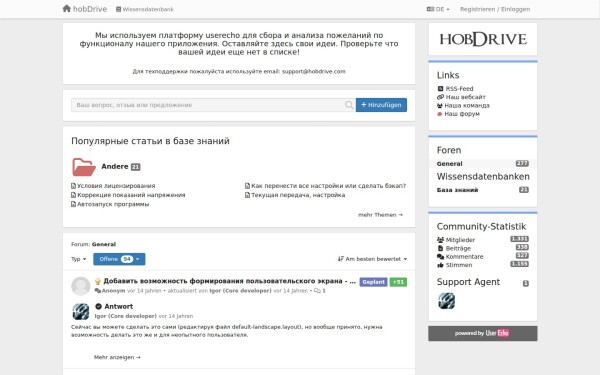The width and height of the screenshot is (600, 375).
Task: Click the Beiträge statistics icon
Action: (x=440, y=248)
